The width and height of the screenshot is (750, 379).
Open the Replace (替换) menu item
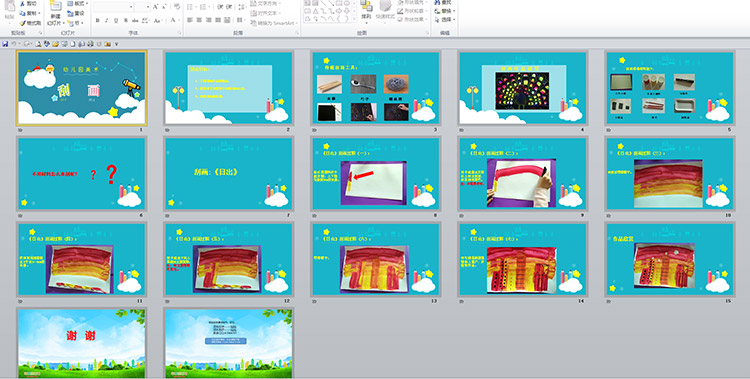[445, 11]
